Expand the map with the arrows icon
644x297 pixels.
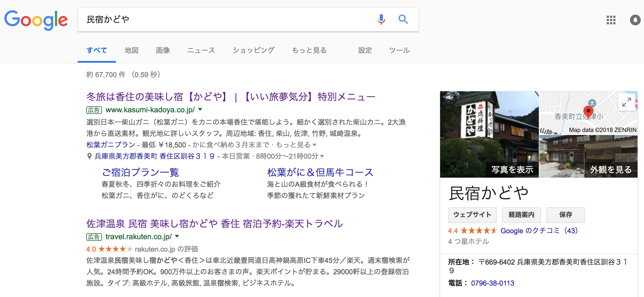(626, 102)
